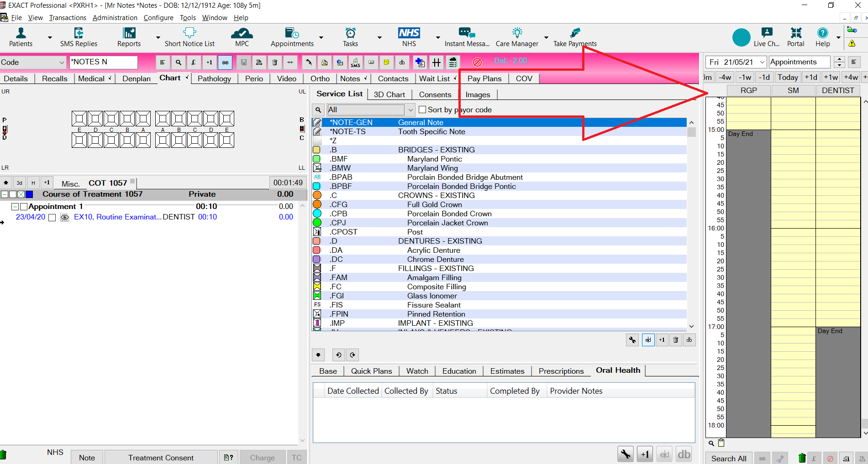Click the Today button in appointment book

tap(788, 77)
